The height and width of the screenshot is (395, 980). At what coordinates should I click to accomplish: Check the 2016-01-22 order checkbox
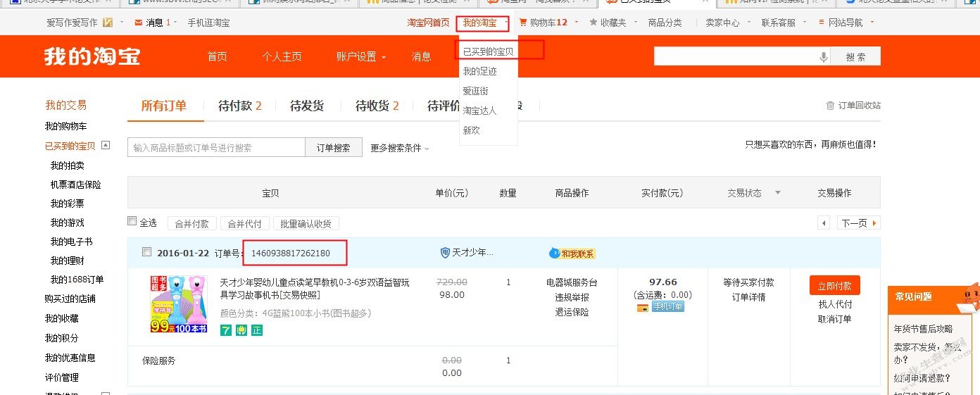tap(146, 251)
